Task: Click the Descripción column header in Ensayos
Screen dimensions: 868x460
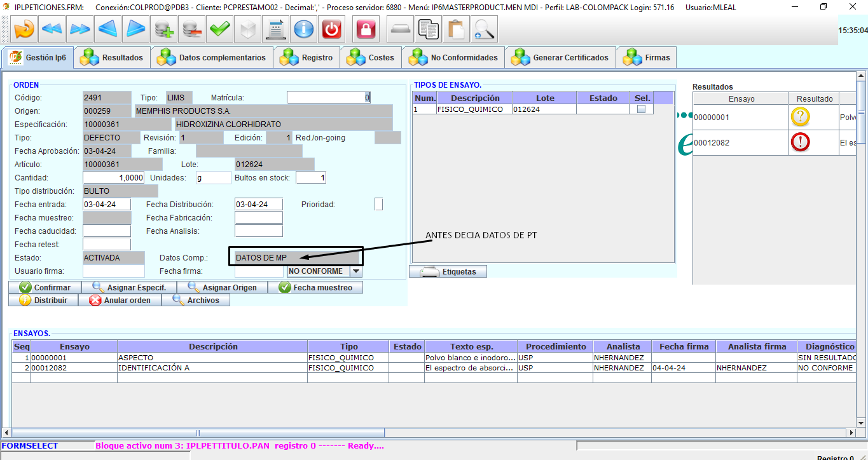Action: (x=213, y=346)
